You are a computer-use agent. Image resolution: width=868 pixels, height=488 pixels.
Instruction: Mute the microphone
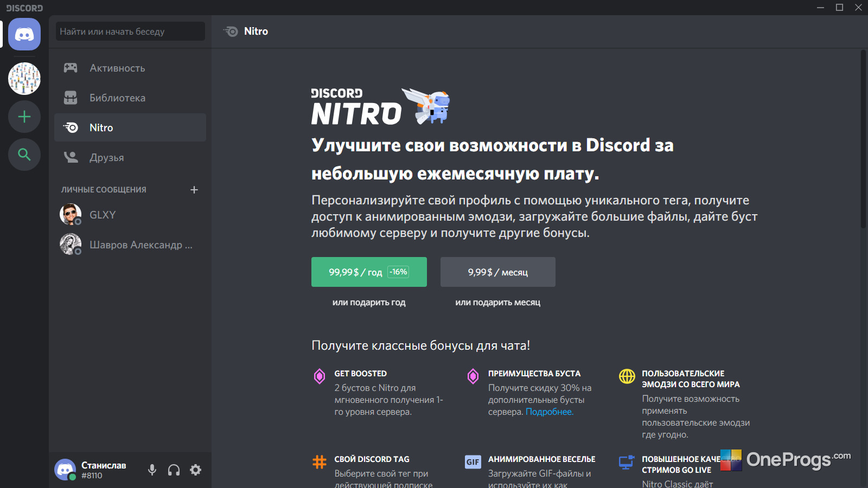point(152,470)
